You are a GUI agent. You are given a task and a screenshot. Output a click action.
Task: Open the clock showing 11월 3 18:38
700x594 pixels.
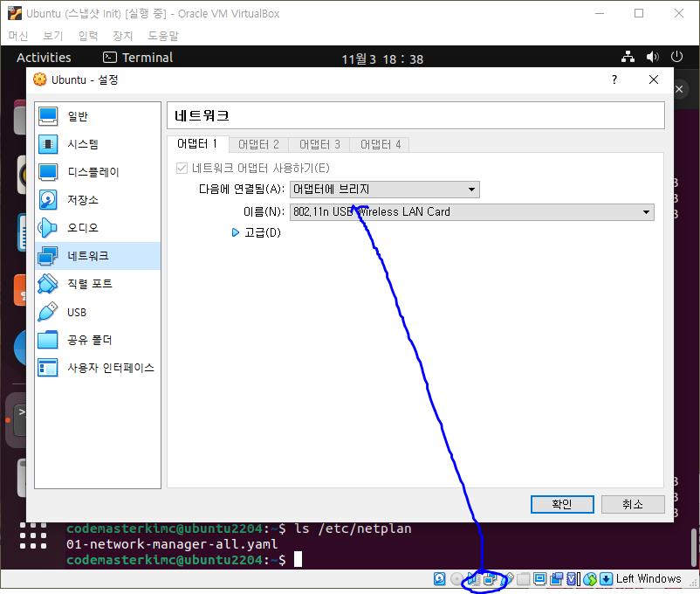[x=382, y=59]
